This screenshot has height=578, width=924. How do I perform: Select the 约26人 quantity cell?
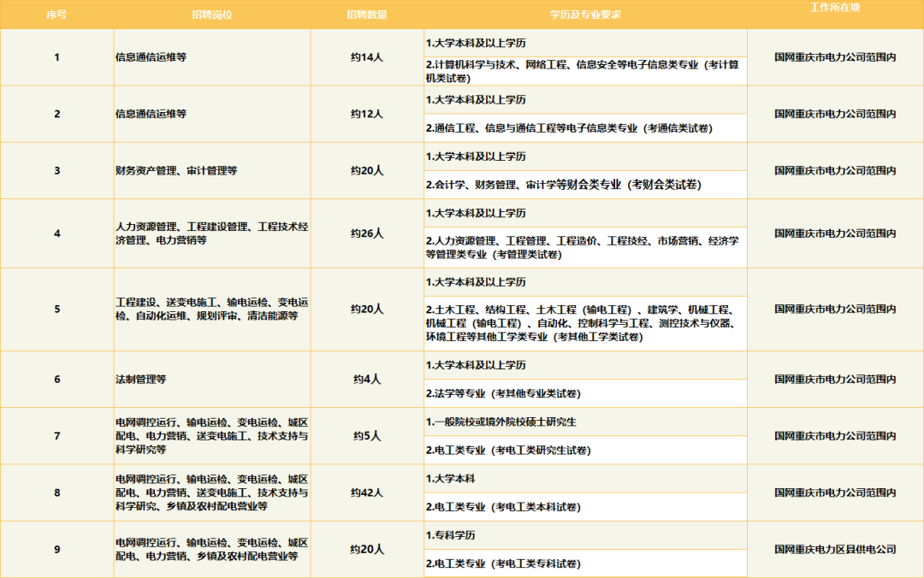pyautogui.click(x=367, y=233)
